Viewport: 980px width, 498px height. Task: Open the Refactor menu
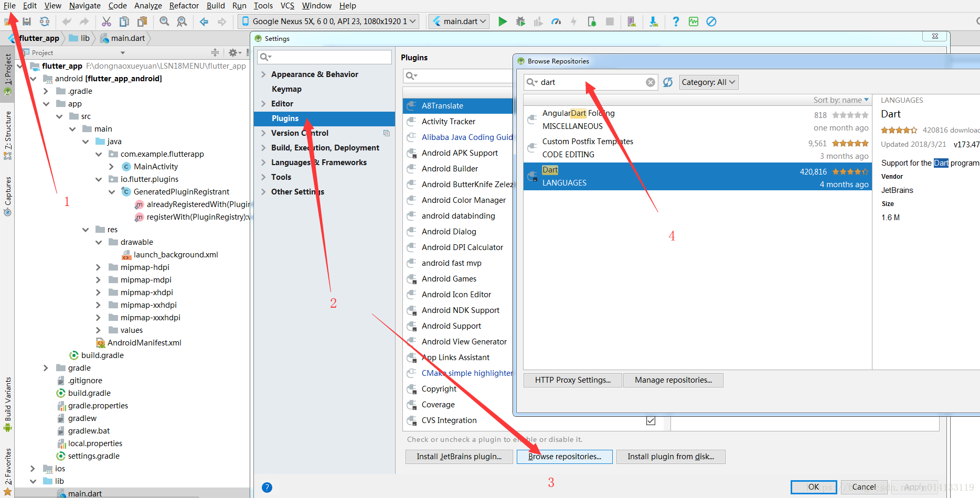pos(184,6)
